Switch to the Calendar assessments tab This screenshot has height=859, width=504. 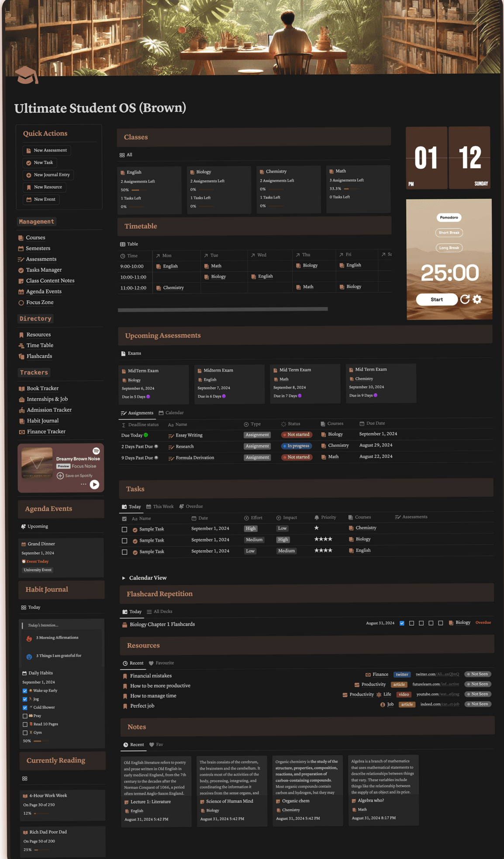tap(171, 412)
